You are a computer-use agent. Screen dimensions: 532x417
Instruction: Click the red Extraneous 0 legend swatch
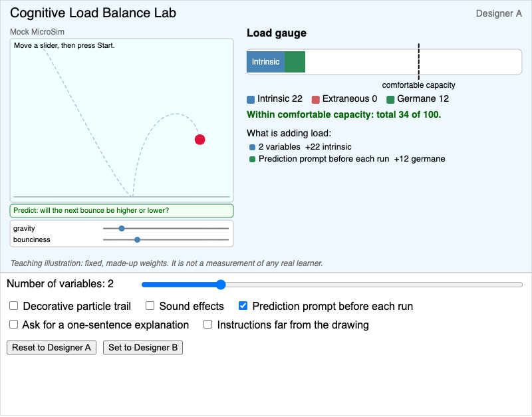tap(315, 99)
